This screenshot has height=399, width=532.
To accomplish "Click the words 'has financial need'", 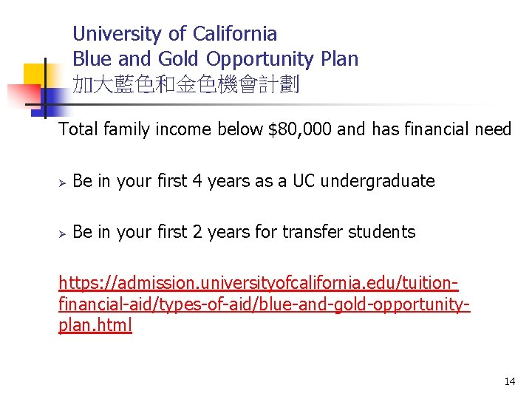I will (442, 129).
